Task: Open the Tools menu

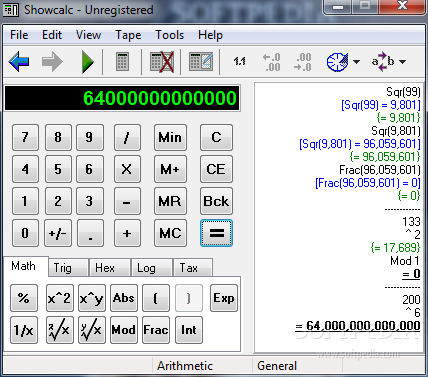Action: tap(169, 35)
